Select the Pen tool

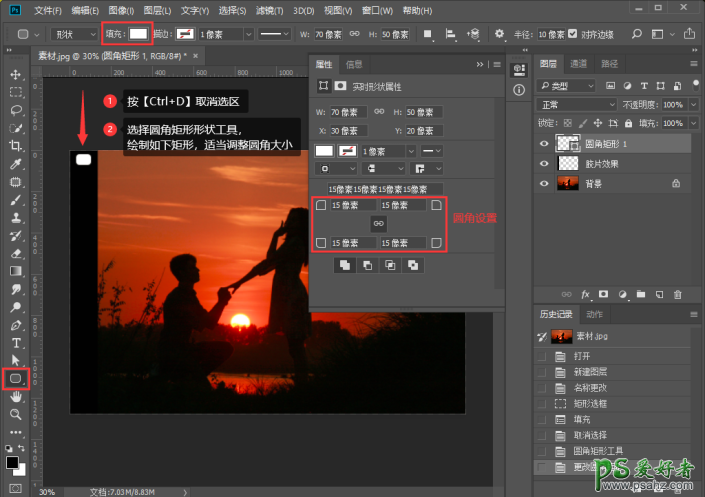pyautogui.click(x=16, y=325)
